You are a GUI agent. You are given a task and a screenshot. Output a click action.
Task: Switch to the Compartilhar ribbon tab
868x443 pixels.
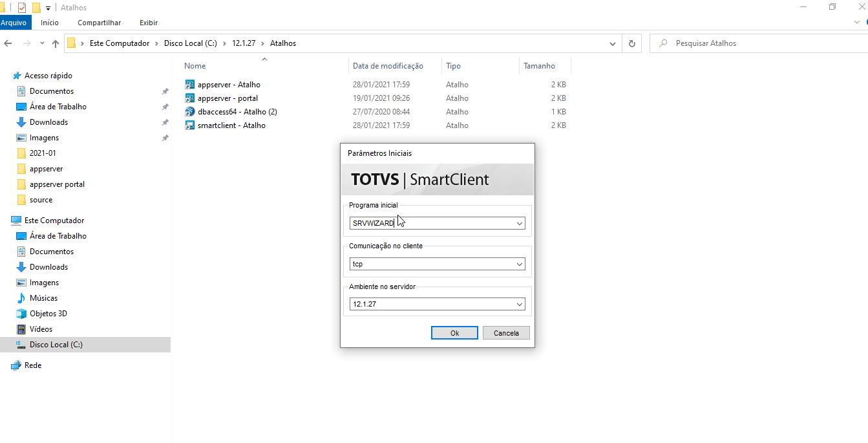click(99, 23)
